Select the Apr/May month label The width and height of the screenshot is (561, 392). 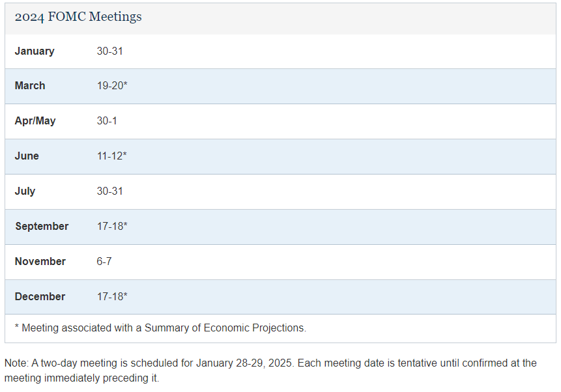pyautogui.click(x=35, y=121)
